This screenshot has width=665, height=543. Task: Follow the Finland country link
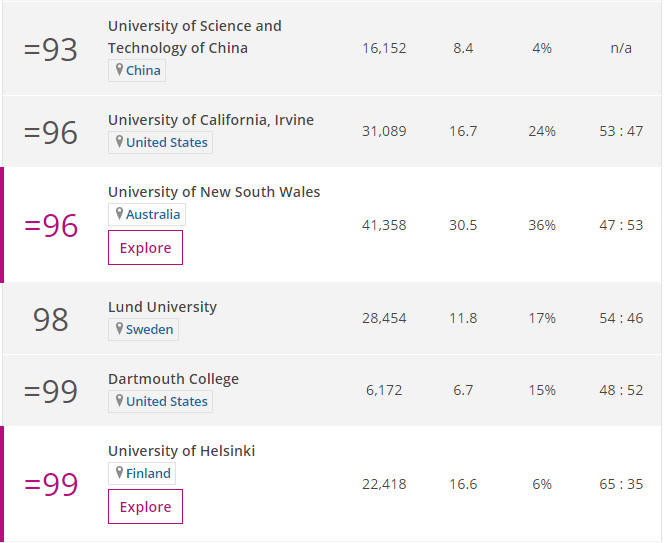[148, 473]
